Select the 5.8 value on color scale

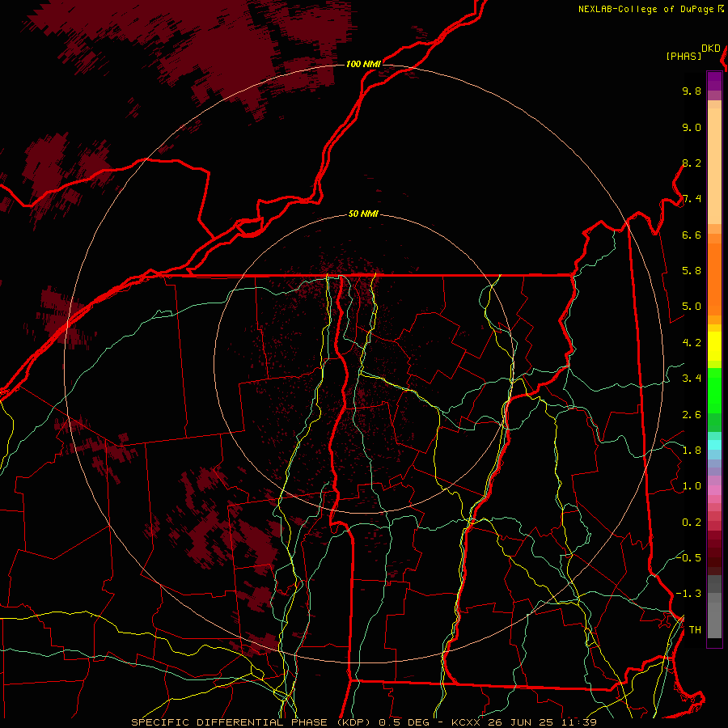coord(692,271)
